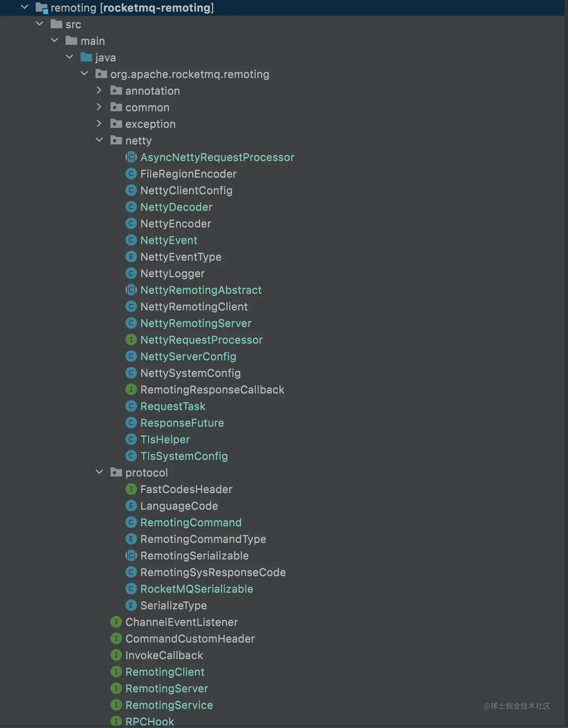The image size is (568, 728).
Task: Expand the annotation package
Action: 99,90
